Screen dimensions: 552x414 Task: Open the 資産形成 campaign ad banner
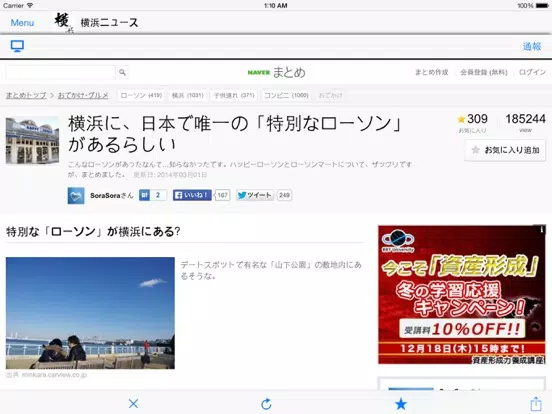click(x=462, y=295)
